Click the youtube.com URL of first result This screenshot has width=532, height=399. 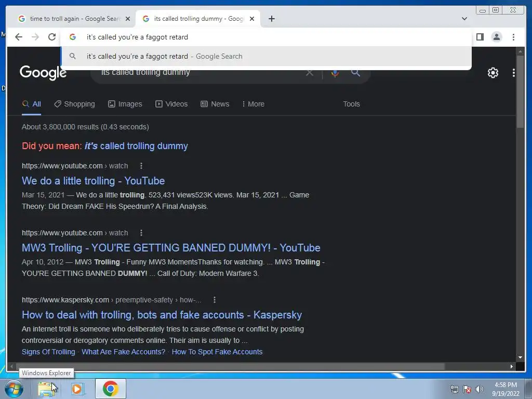pyautogui.click(x=75, y=166)
